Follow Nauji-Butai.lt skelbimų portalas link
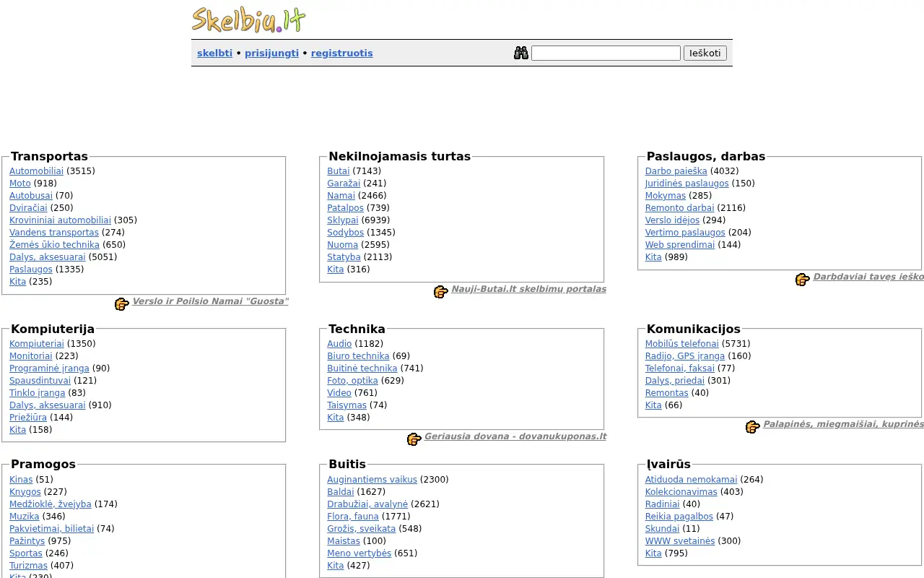The image size is (924, 578). pyautogui.click(x=529, y=289)
